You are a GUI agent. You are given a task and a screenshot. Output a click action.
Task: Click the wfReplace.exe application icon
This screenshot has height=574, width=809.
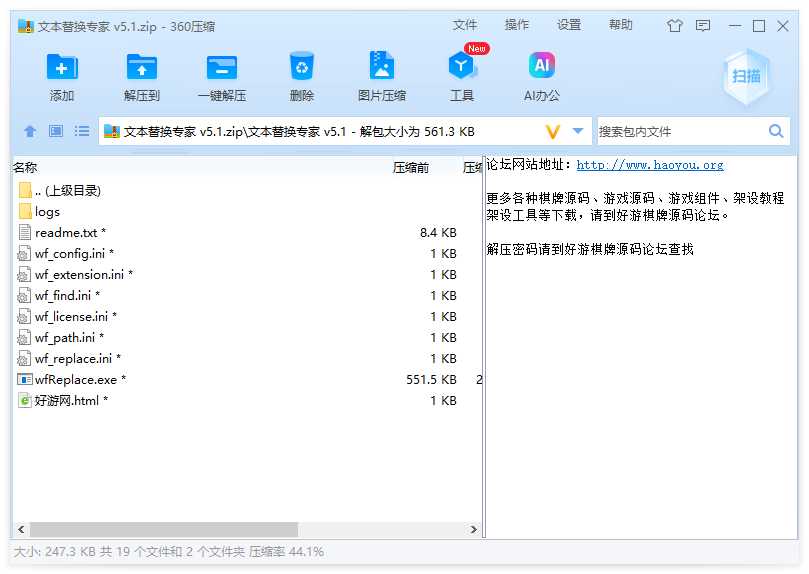25,380
